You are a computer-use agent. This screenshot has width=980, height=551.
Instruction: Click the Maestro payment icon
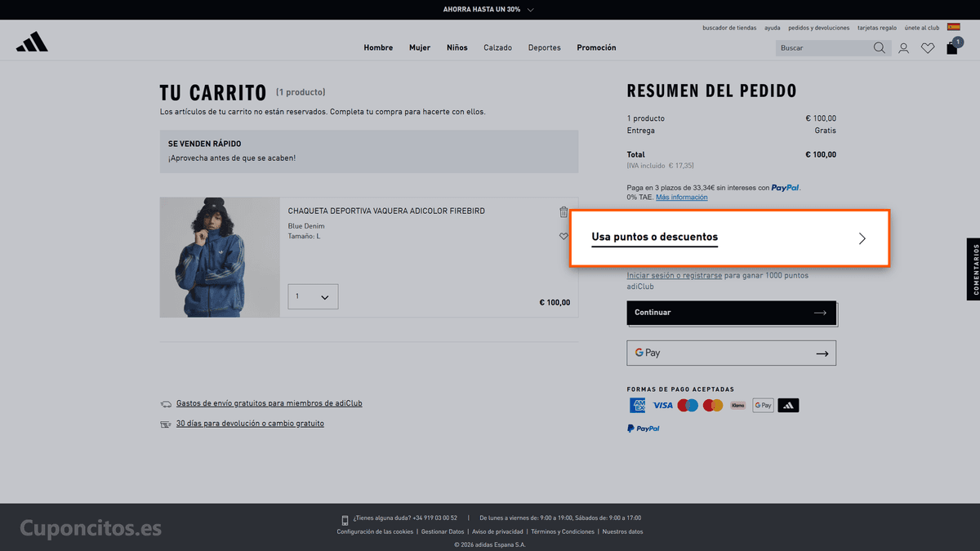coord(688,405)
